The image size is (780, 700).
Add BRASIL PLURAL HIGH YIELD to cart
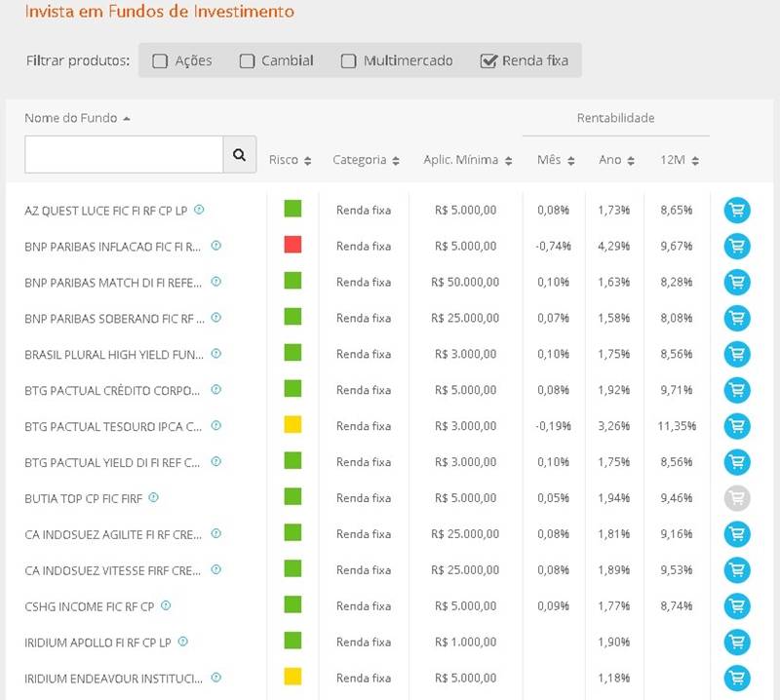[737, 354]
